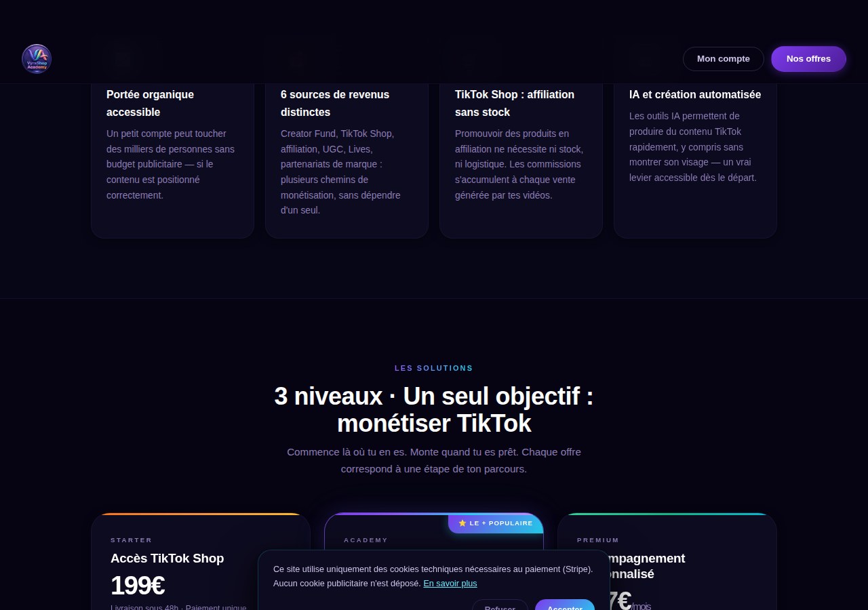Click the PREMIUM plan label
Image resolution: width=868 pixels, height=610 pixels.
point(598,540)
